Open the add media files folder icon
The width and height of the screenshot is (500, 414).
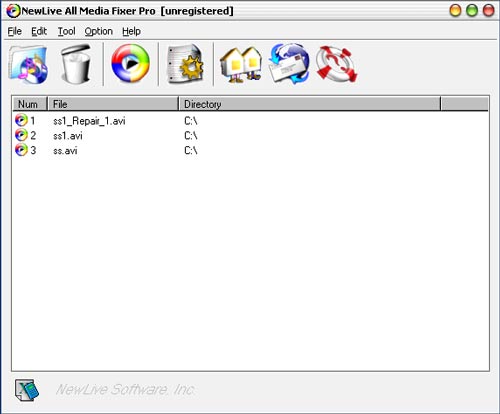coord(28,65)
